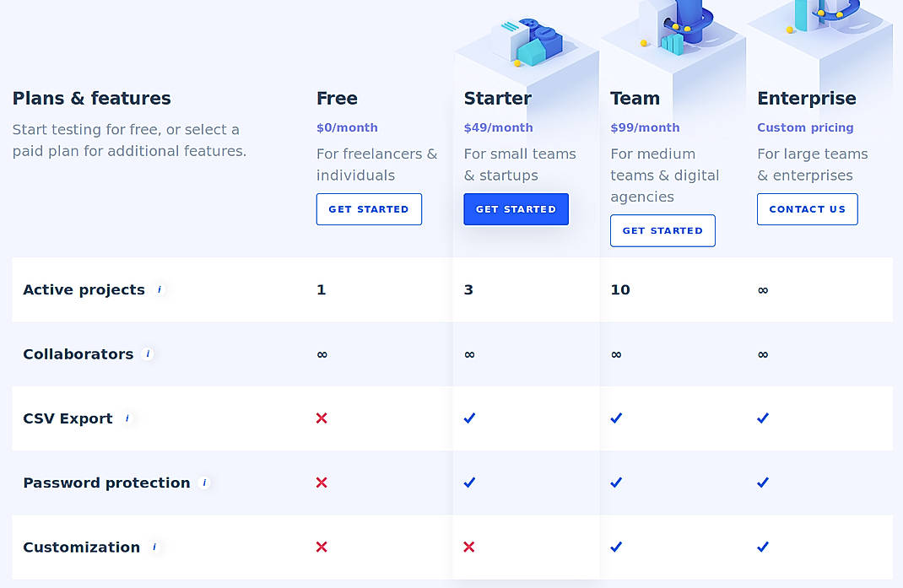Screen dimensions: 903x588
Task: Open the Password protection info tooltip
Action: click(x=203, y=483)
